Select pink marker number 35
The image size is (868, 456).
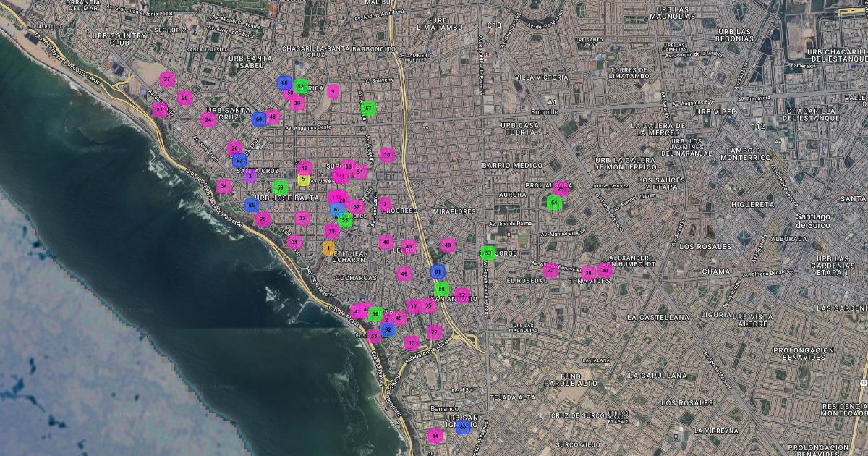428,306
